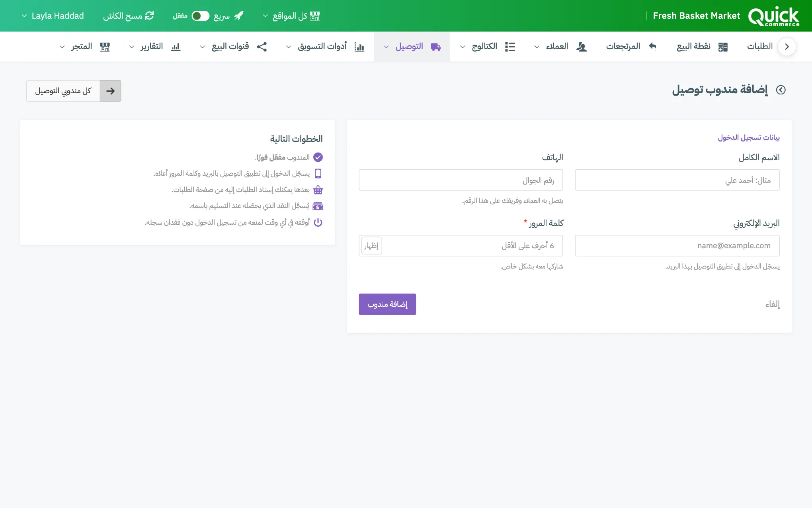Click the إلغاء cancel link
This screenshot has width=812, height=508.
773,304
